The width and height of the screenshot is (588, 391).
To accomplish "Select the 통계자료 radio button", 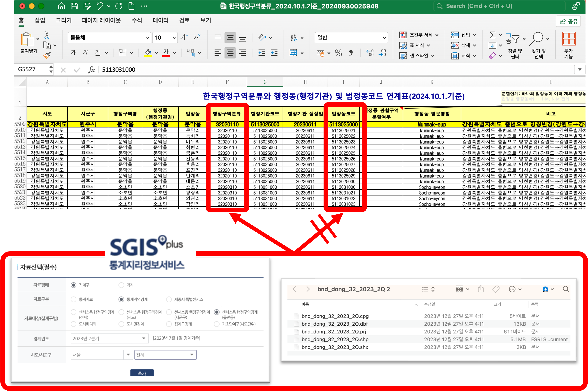I will 73,299.
